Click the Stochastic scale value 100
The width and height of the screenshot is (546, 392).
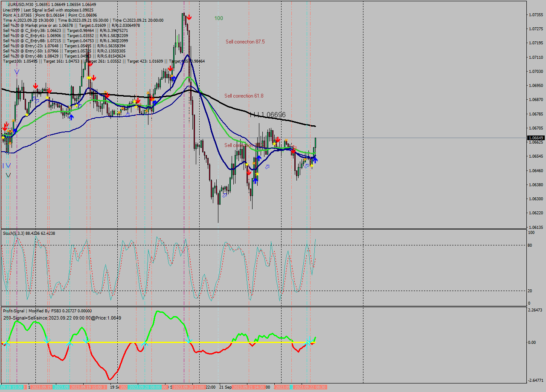531,233
